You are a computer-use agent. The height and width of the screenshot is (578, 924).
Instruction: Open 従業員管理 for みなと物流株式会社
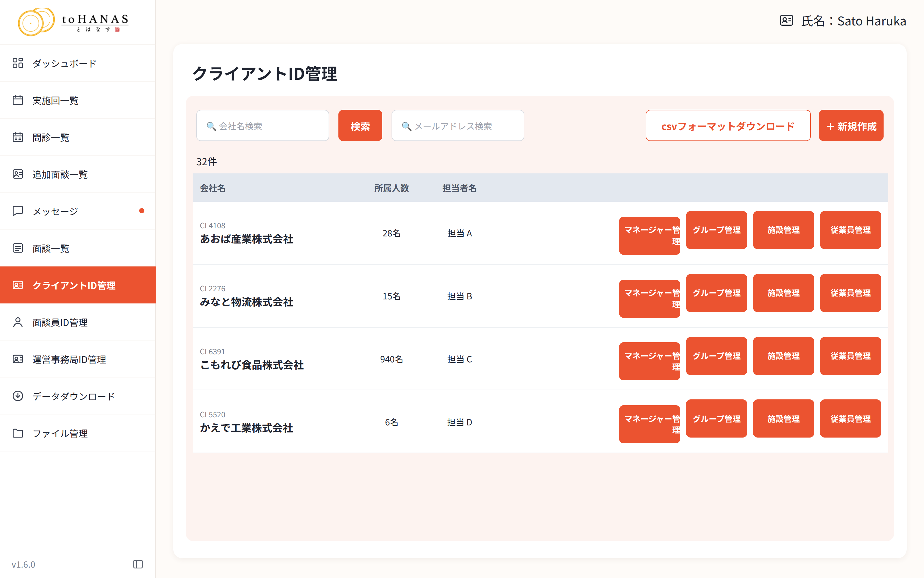pos(850,293)
